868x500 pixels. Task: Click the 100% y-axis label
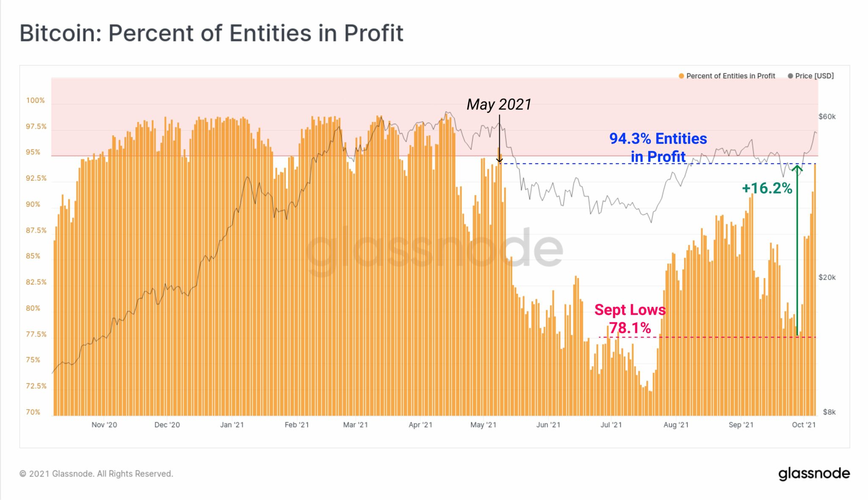coord(35,100)
